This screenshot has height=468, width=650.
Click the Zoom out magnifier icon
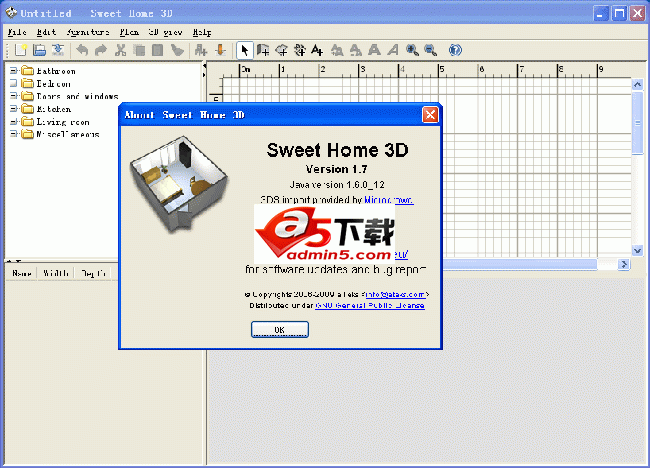(431, 50)
